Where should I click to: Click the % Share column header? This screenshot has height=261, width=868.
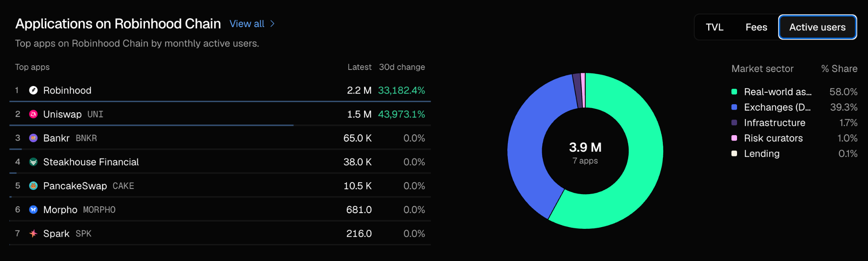click(839, 69)
